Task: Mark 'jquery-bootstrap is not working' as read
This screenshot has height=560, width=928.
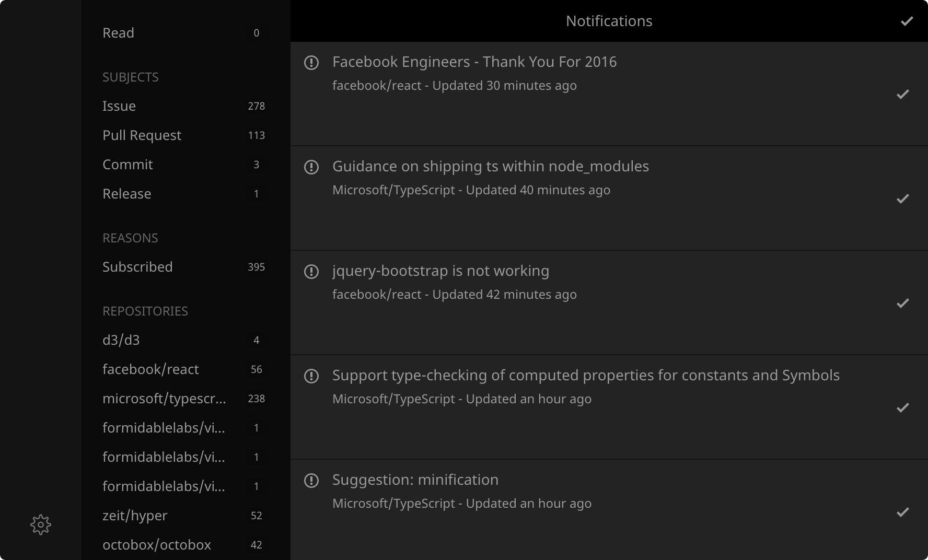Action: [903, 303]
